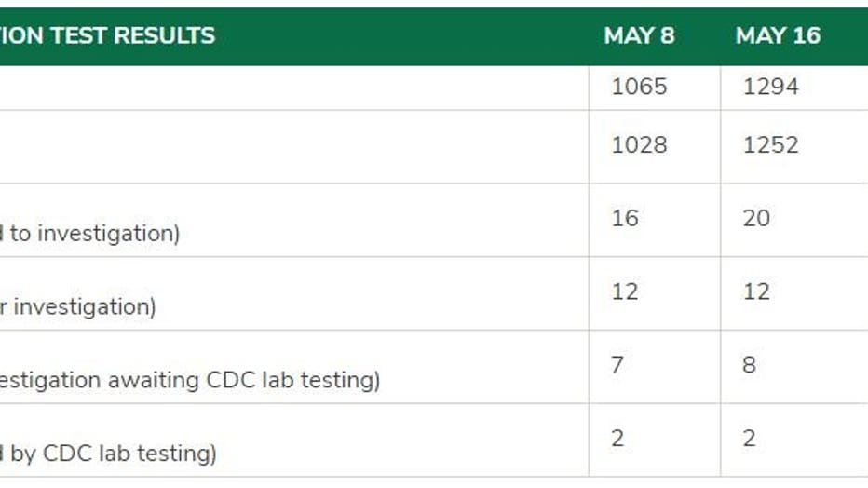Click the MAY 8 column header
868x488 pixels.
click(x=639, y=36)
